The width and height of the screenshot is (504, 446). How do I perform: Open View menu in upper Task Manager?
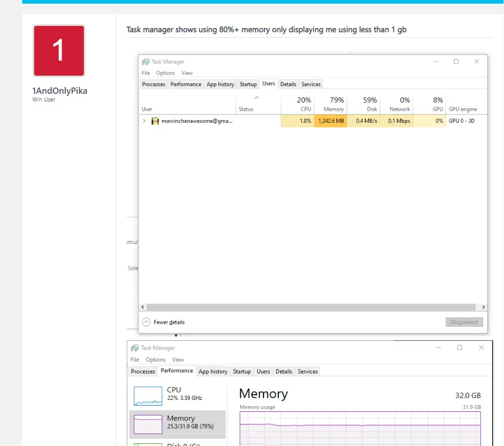click(x=187, y=73)
